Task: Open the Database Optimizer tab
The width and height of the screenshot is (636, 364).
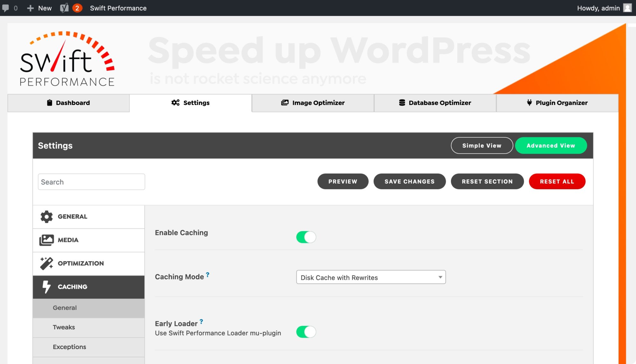Action: [434, 103]
